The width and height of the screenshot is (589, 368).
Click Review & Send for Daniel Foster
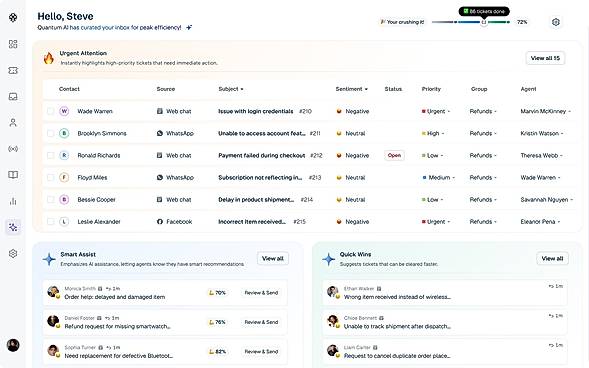261,322
